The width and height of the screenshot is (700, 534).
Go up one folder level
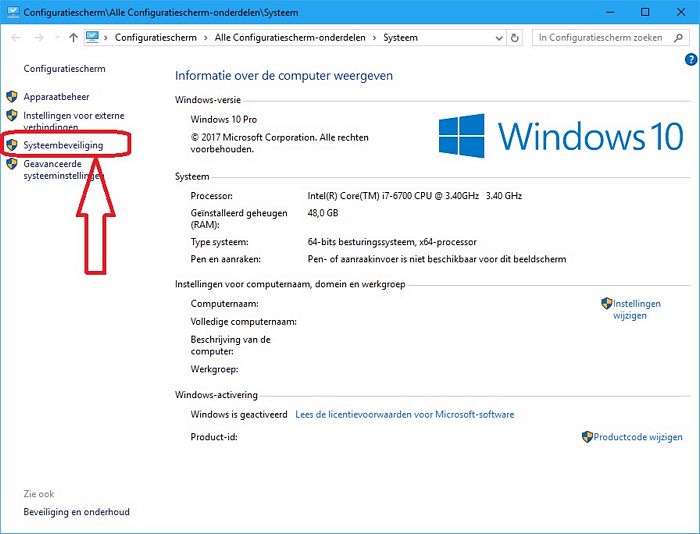pos(73,38)
